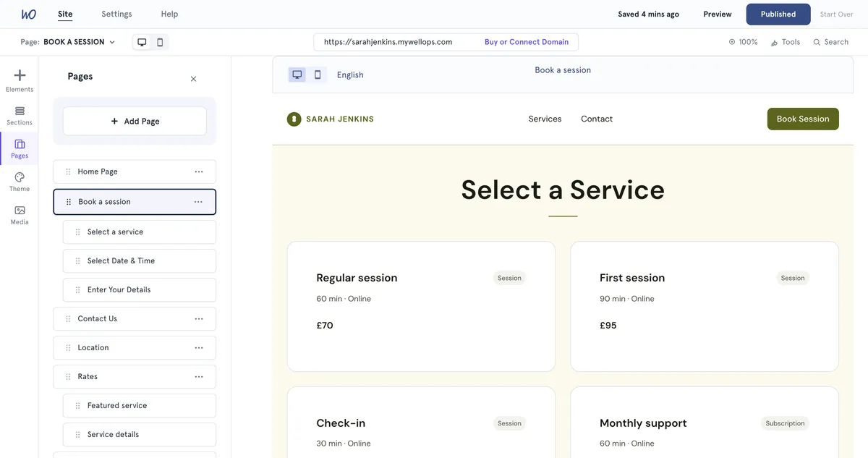Click Subscription tag on Monthly support
The height and width of the screenshot is (458, 868).
(x=786, y=423)
